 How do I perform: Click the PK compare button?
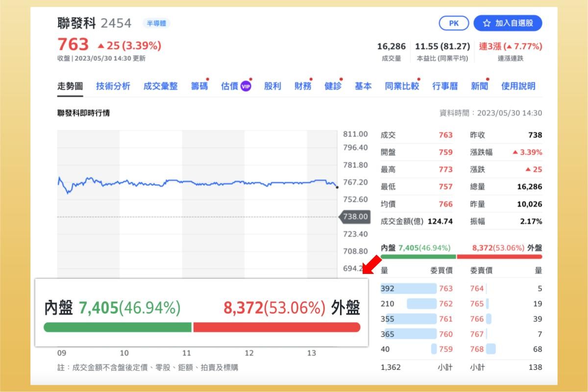point(454,23)
